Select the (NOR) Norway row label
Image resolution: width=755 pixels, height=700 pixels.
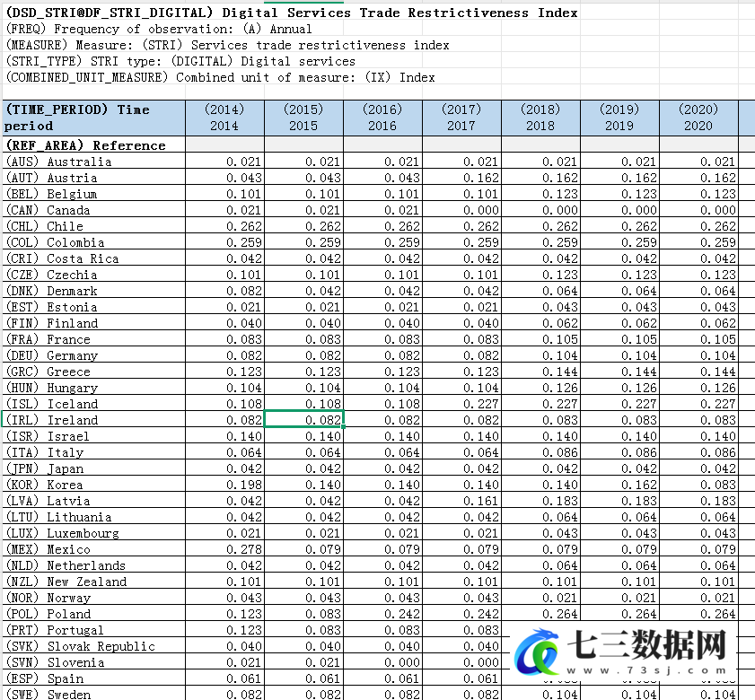click(x=94, y=597)
